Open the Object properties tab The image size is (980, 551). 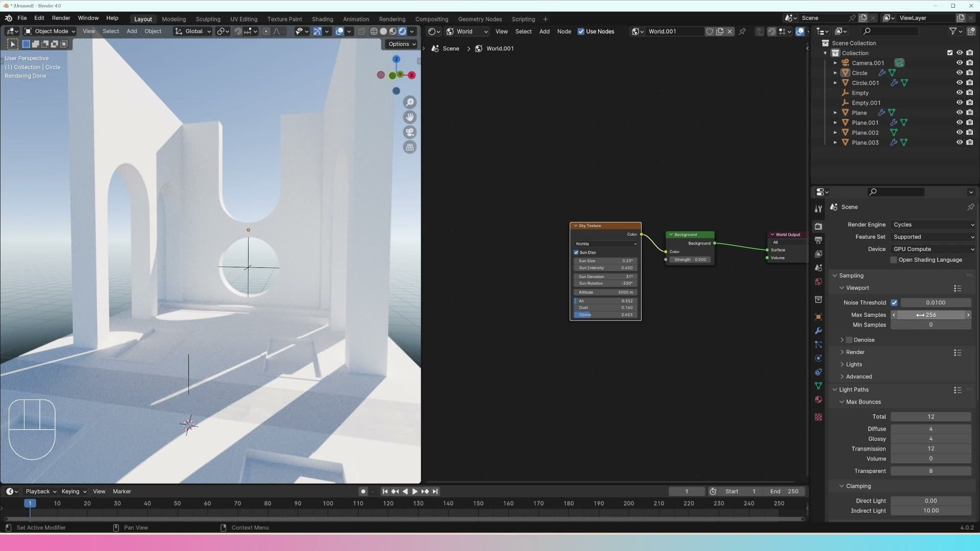(x=818, y=317)
